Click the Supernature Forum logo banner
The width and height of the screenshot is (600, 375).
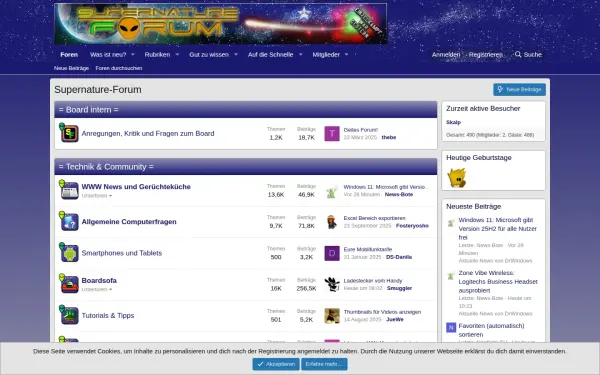[221, 23]
